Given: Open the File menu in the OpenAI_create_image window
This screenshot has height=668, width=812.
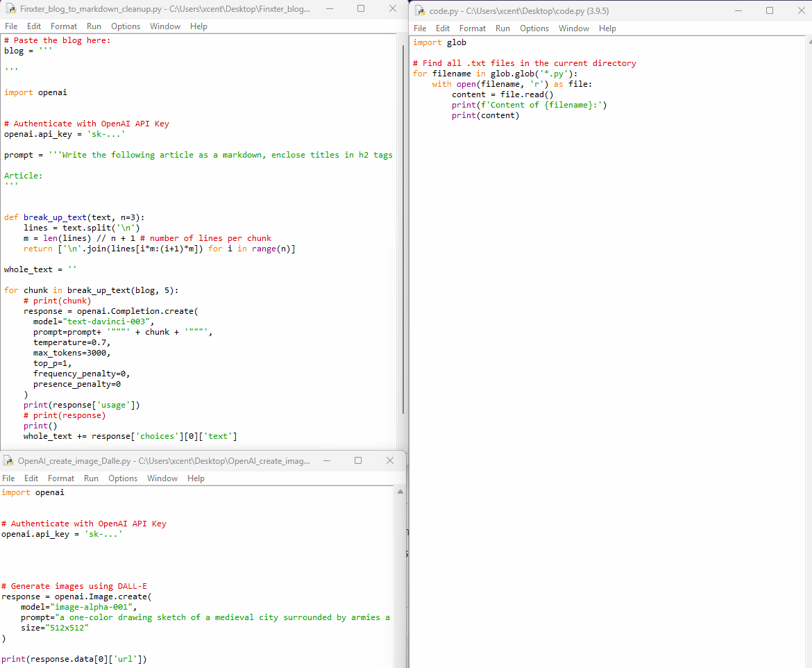Looking at the screenshot, I should (8, 478).
